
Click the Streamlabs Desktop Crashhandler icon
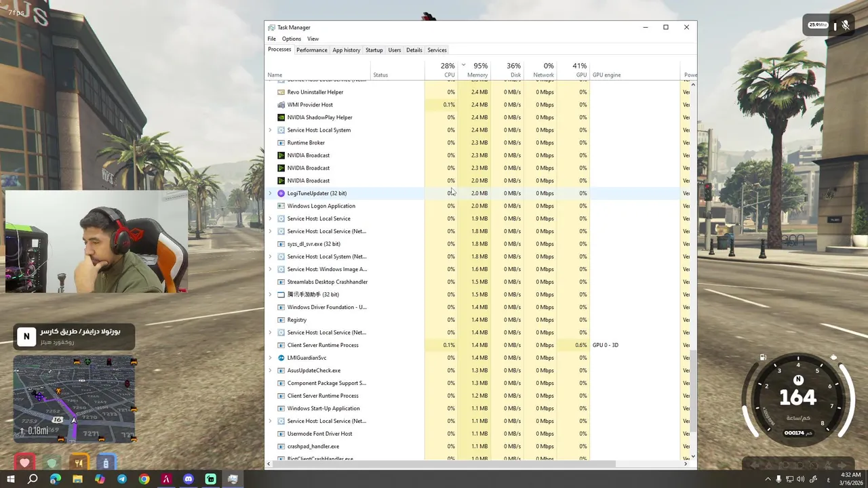coord(281,282)
